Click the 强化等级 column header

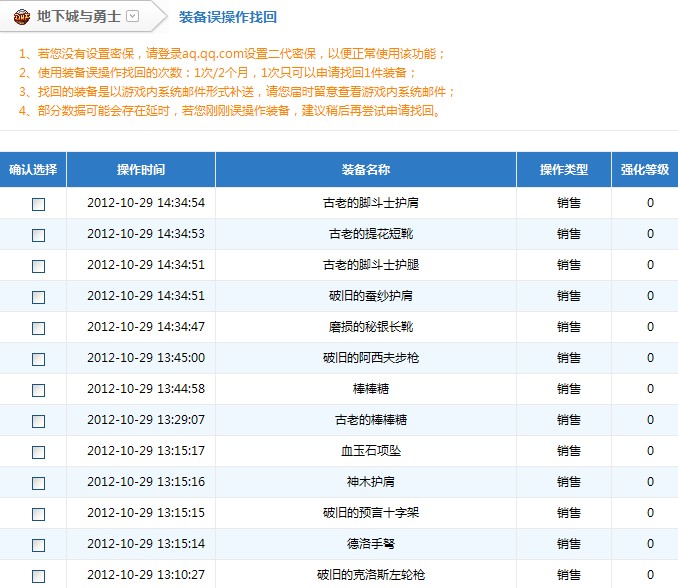(x=645, y=169)
